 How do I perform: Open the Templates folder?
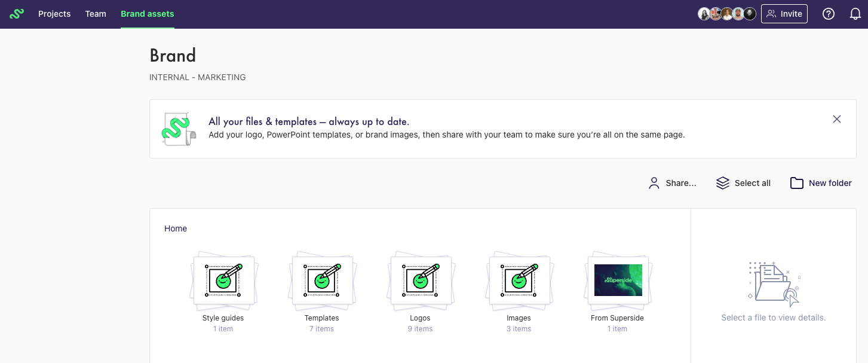[x=321, y=281]
